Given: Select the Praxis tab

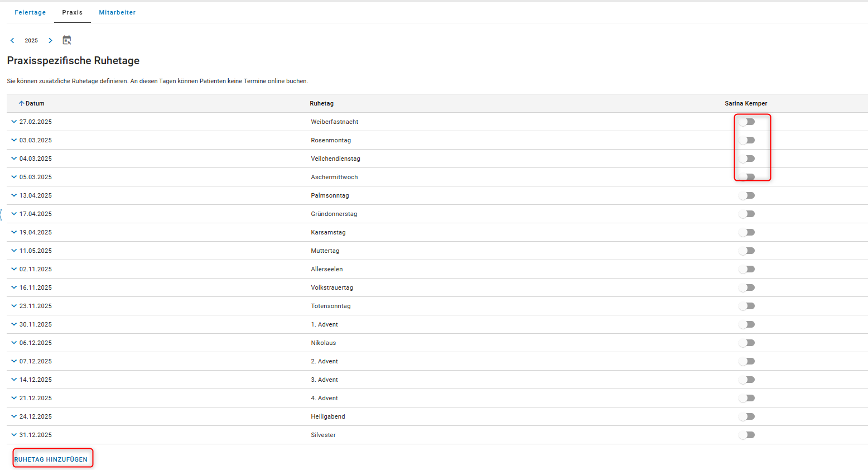Looking at the screenshot, I should [x=73, y=12].
